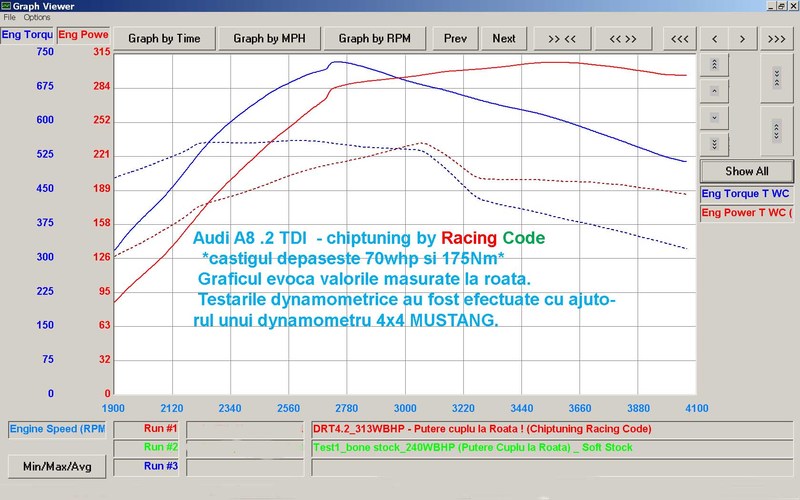Click the empty field beside Run #1
Viewport: 800px width, 500px height.
245,429
